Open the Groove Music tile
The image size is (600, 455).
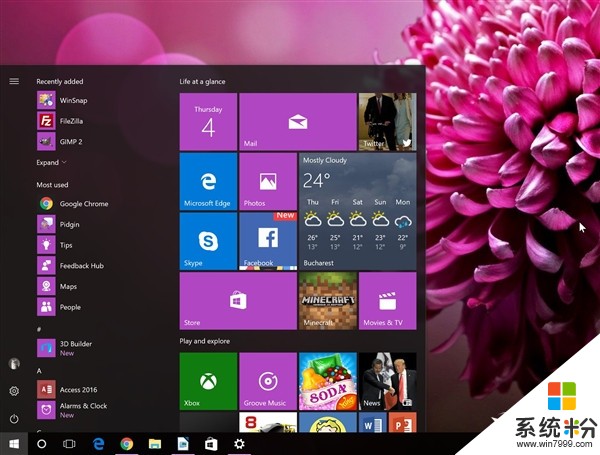(x=268, y=381)
